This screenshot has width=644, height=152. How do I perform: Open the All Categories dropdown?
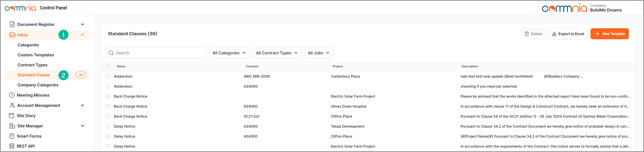(229, 53)
